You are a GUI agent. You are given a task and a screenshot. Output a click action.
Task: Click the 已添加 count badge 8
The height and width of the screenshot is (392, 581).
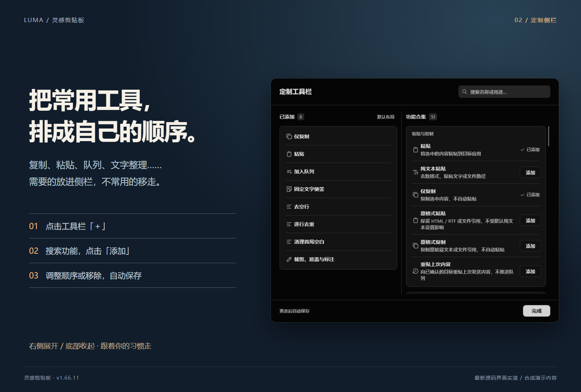pos(301,117)
